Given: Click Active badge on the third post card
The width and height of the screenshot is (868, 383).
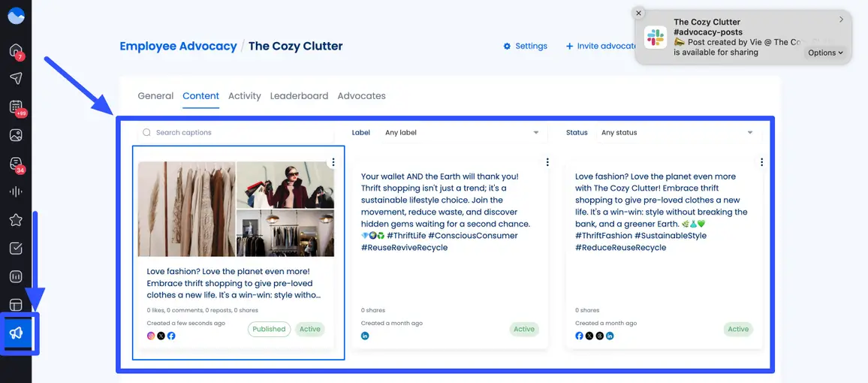Looking at the screenshot, I should pyautogui.click(x=738, y=330).
